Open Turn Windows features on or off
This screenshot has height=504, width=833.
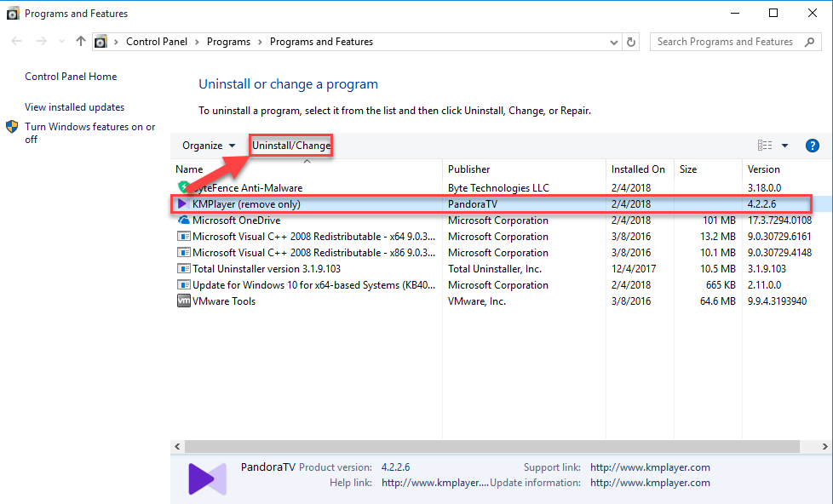[x=89, y=133]
